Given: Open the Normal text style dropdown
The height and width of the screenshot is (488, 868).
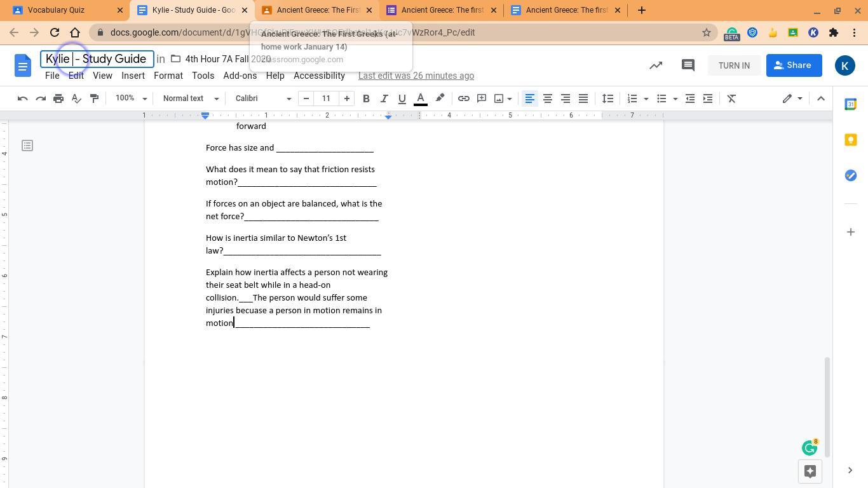Looking at the screenshot, I should (x=191, y=98).
